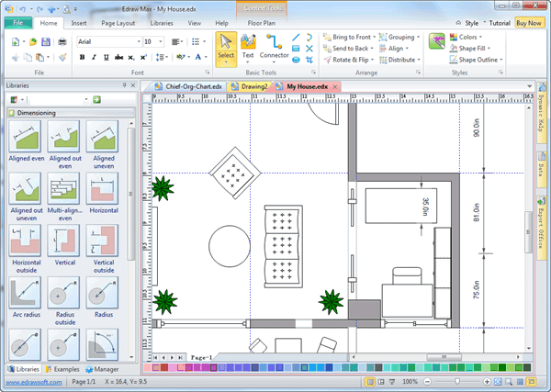Click the zoom slider in status bar

[457, 381]
